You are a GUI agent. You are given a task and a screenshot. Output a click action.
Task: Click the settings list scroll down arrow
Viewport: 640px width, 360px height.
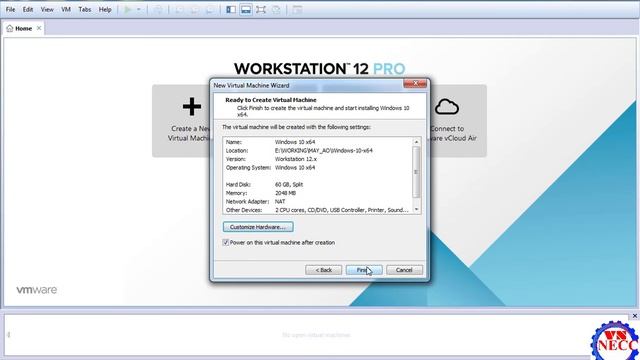click(416, 209)
